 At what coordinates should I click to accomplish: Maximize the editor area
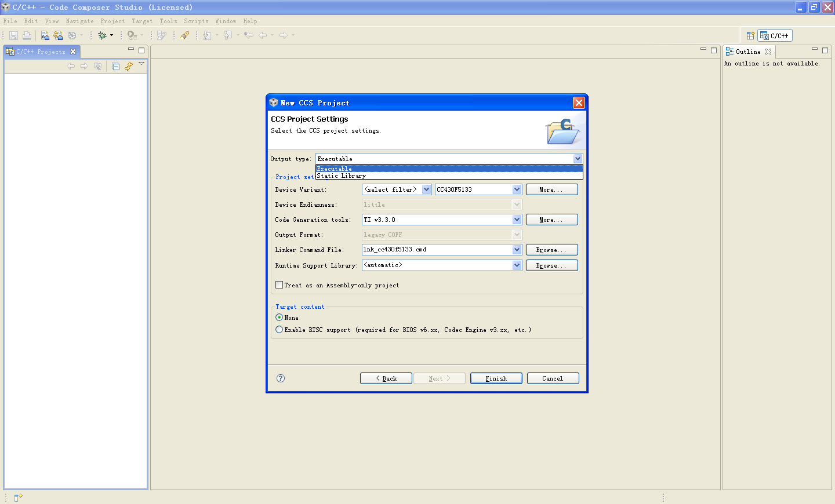714,50
